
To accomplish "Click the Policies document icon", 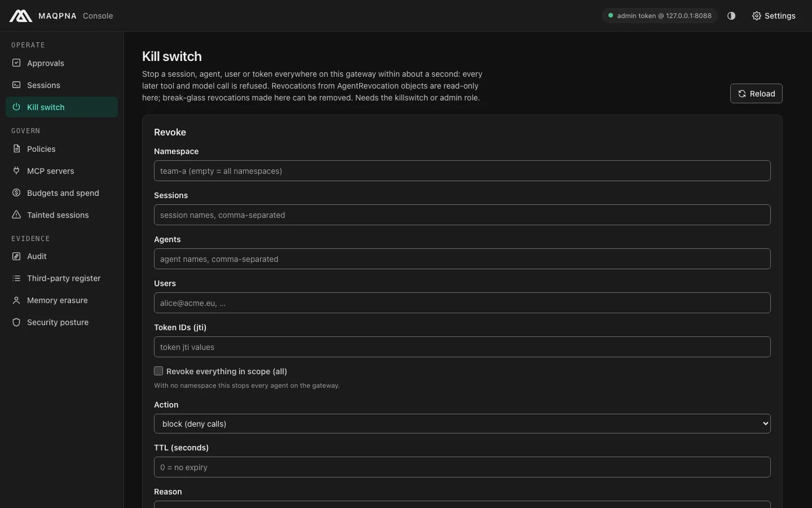I will tap(16, 148).
